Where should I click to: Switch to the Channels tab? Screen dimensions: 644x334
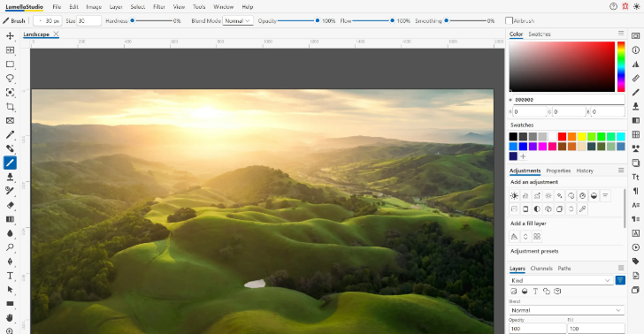[541, 269]
